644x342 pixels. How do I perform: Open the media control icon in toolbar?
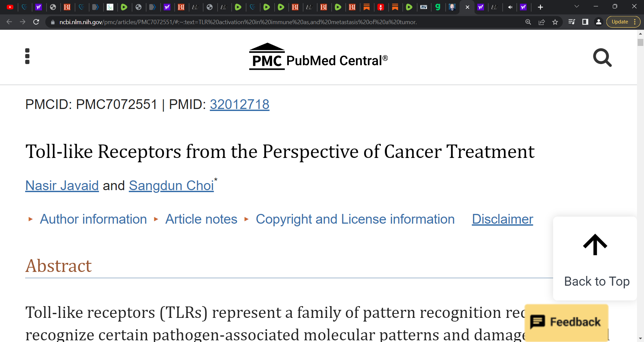coord(572,22)
